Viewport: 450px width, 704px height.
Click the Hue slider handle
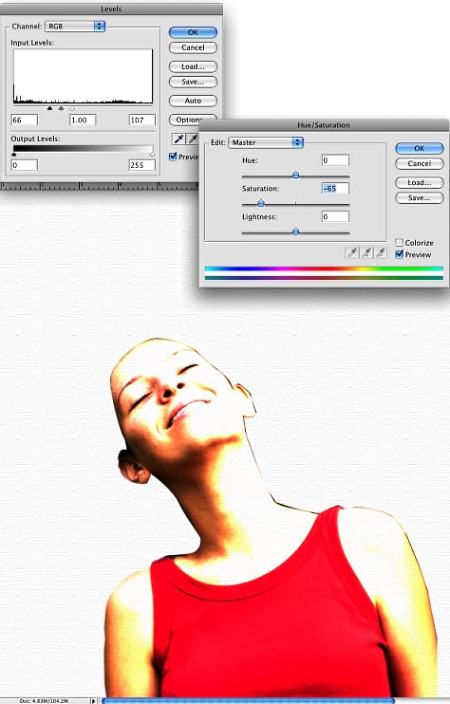pos(296,175)
